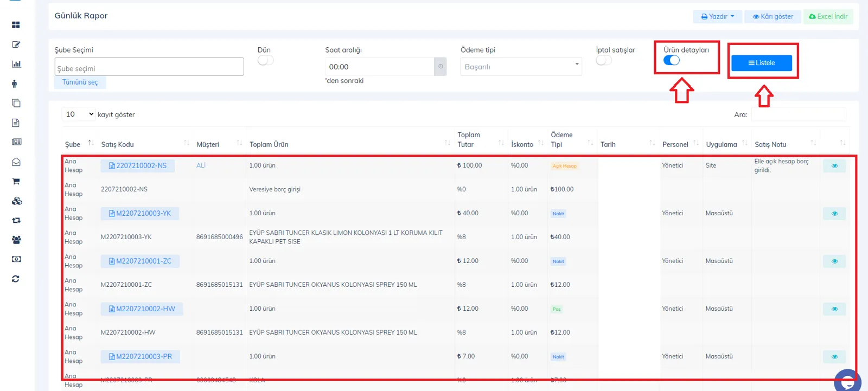Select the users group sidebar icon
The height and width of the screenshot is (391, 868).
pyautogui.click(x=16, y=240)
